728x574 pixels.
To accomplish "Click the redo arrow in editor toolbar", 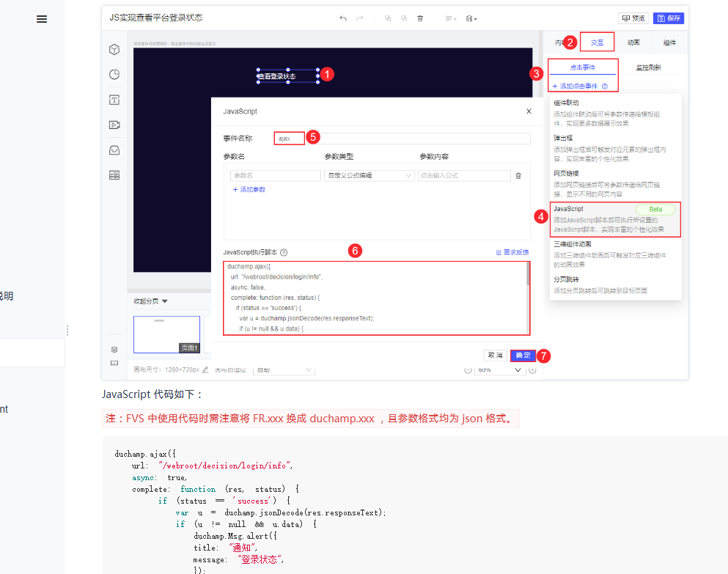I will [x=359, y=18].
